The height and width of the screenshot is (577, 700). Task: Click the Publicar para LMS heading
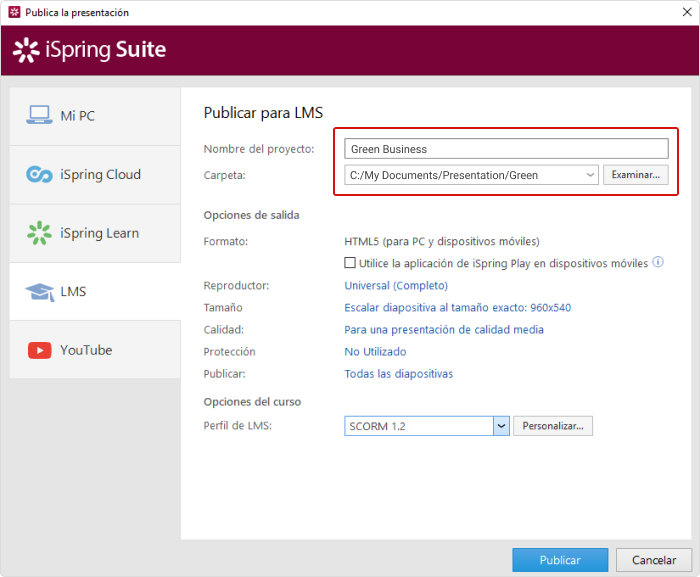click(263, 113)
